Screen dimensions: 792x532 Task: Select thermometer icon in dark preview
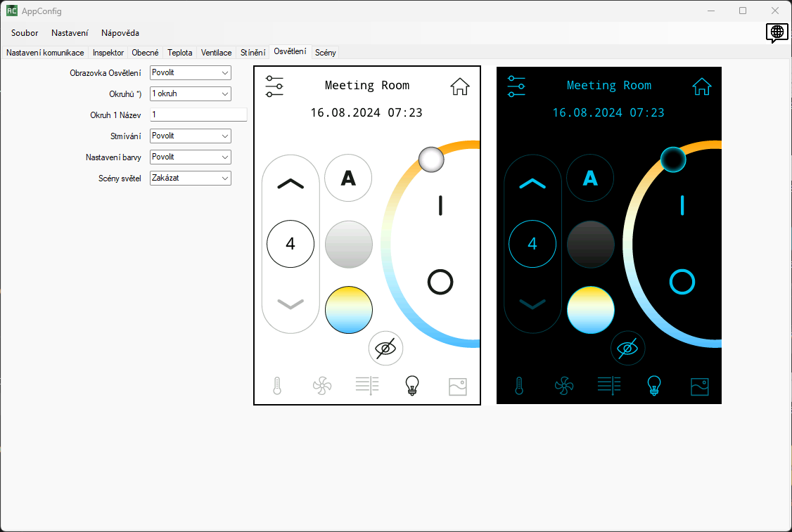click(519, 386)
